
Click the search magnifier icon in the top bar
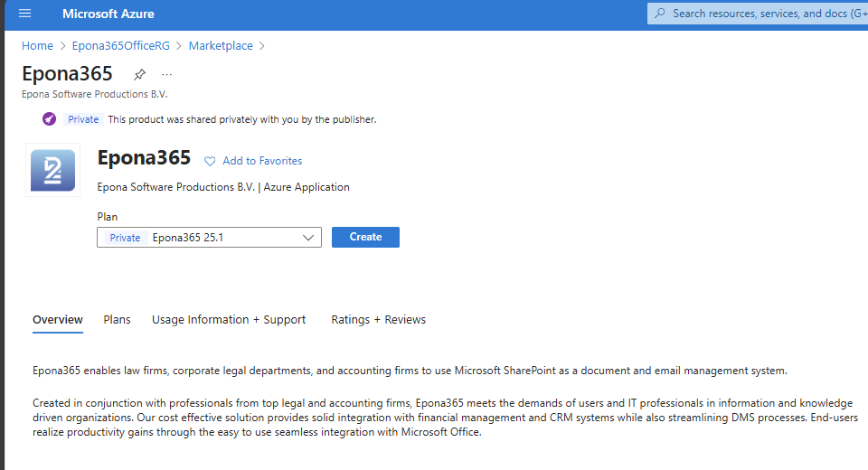[x=660, y=14]
